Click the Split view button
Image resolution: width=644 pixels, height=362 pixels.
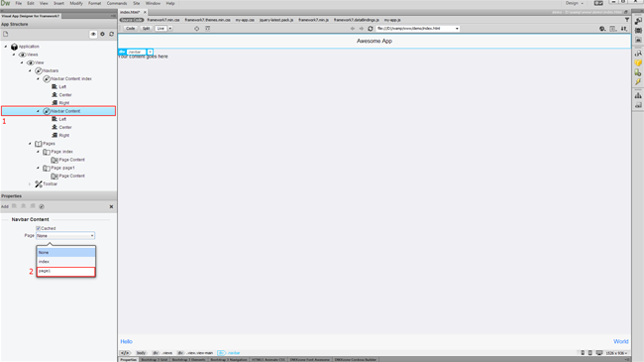click(x=146, y=29)
